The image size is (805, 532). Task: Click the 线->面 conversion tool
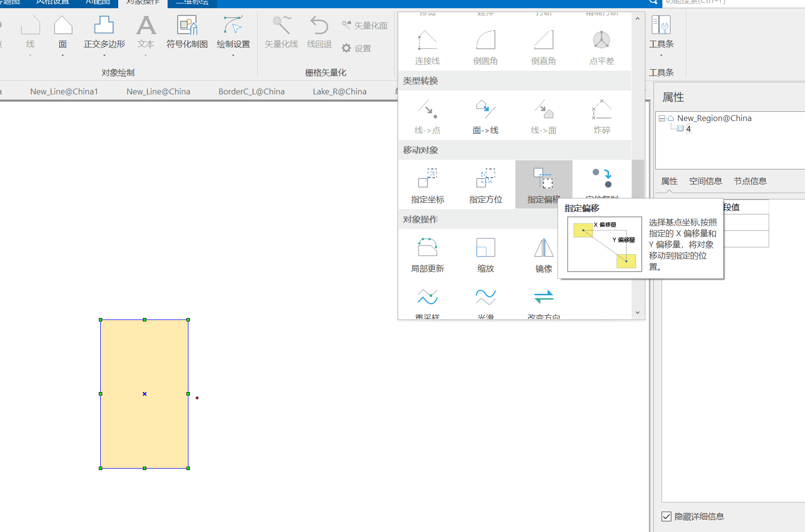pyautogui.click(x=543, y=116)
